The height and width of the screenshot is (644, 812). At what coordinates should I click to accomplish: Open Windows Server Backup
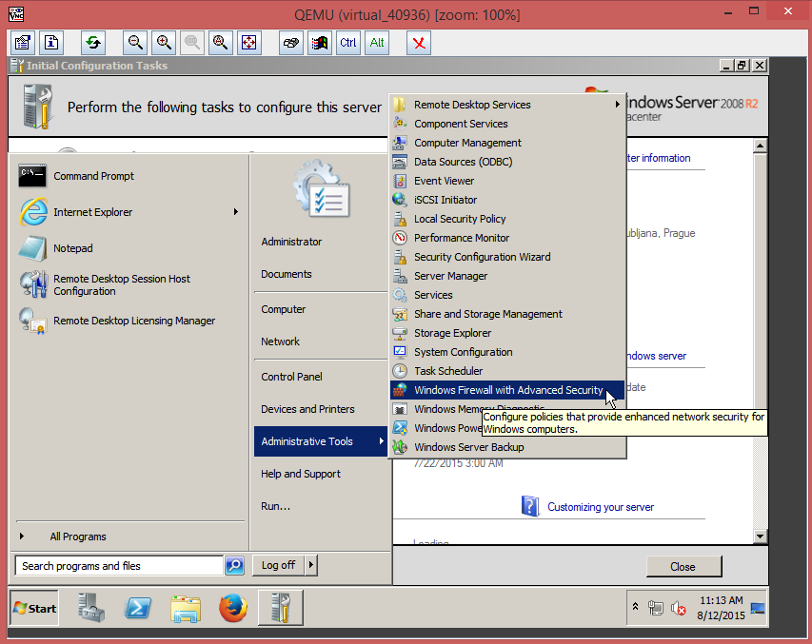(x=507, y=447)
